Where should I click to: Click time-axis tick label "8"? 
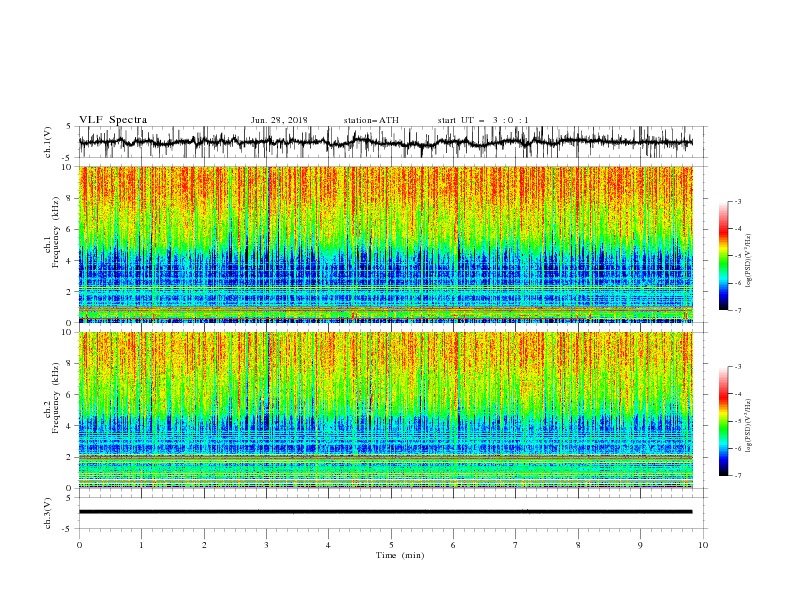click(578, 545)
